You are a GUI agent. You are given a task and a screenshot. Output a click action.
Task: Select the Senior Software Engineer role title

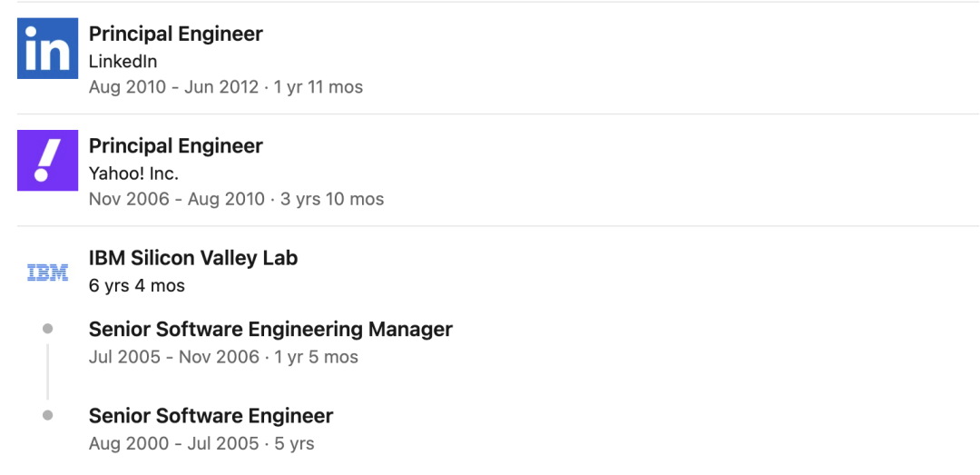click(x=211, y=416)
